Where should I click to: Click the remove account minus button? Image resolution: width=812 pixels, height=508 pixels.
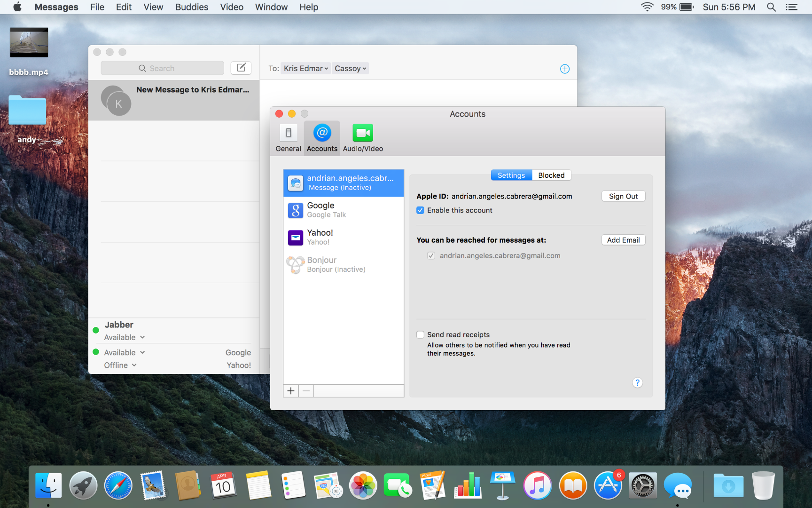pos(306,391)
